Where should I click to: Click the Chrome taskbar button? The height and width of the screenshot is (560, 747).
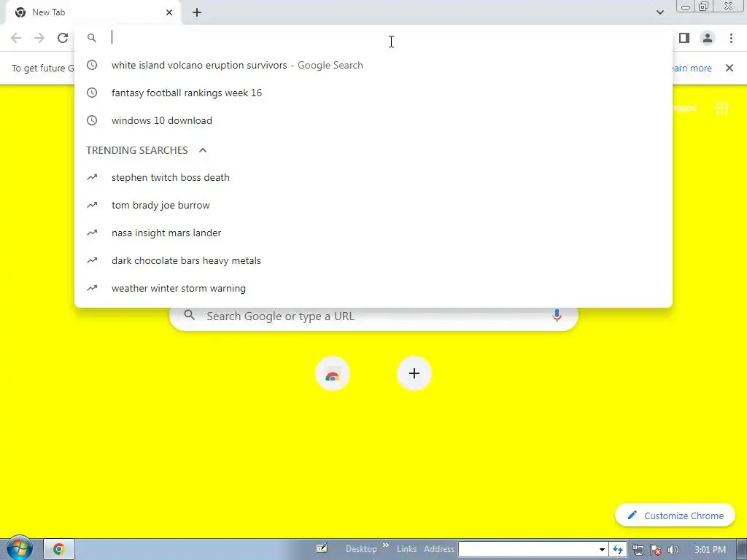click(x=58, y=550)
